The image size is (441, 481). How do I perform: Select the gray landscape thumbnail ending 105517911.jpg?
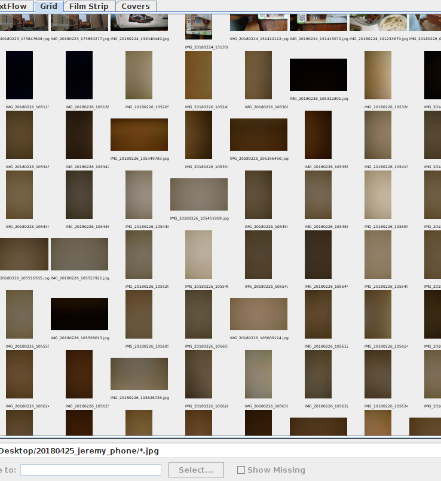click(79, 254)
